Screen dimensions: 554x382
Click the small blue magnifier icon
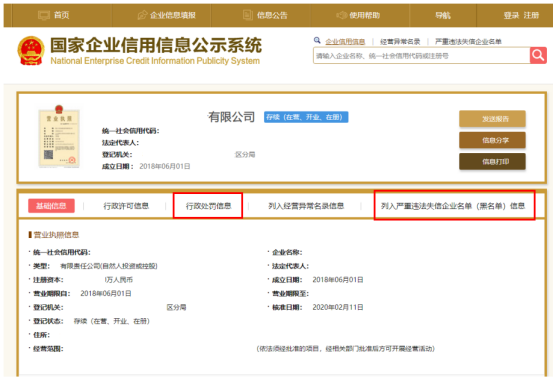(317, 40)
